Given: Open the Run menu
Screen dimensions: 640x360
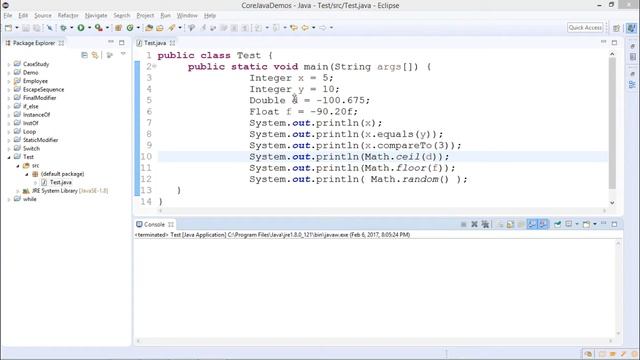Looking at the screenshot, I should coord(165,16).
